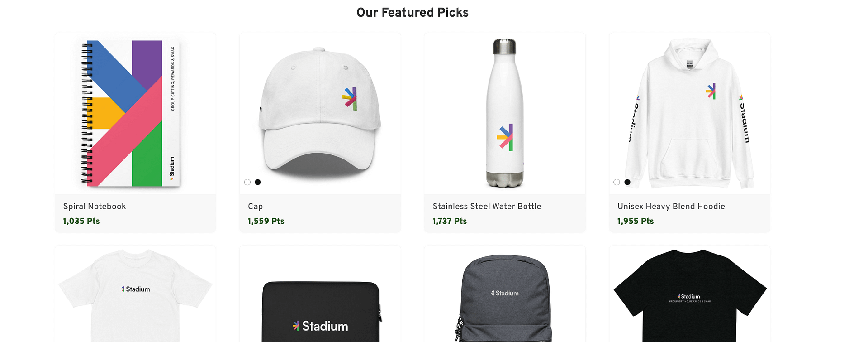The height and width of the screenshot is (342, 868).
Task: Open the Stainless Steel Water Bottle link
Action: (487, 207)
